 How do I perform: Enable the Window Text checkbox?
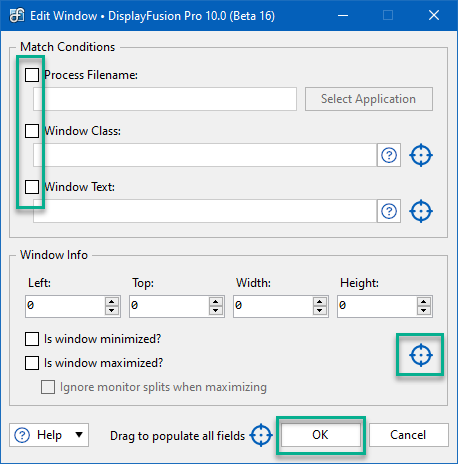pyautogui.click(x=32, y=187)
